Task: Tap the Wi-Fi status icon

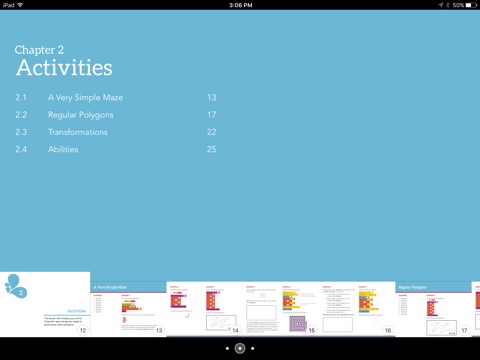Action: point(20,5)
